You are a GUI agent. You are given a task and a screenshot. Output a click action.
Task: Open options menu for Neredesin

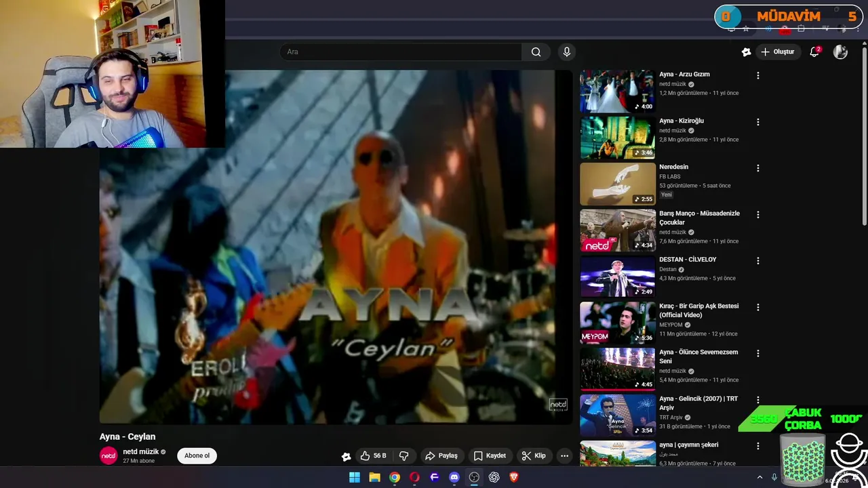pos(758,168)
